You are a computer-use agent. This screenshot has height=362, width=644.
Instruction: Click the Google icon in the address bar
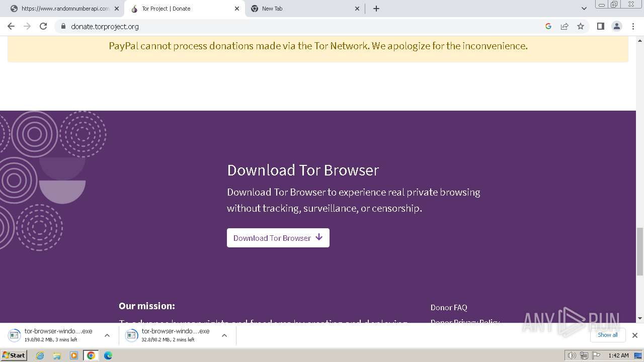click(x=548, y=26)
